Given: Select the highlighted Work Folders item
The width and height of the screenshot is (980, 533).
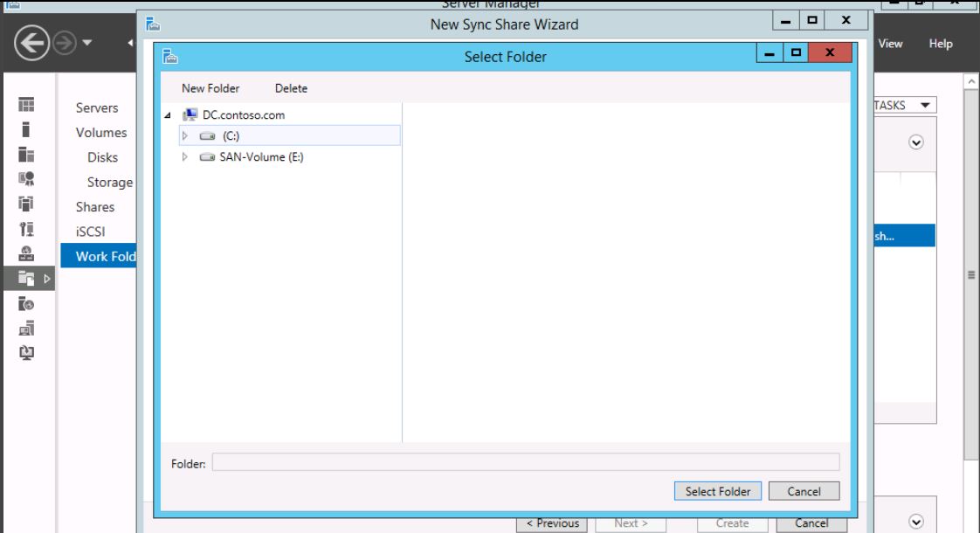Looking at the screenshot, I should coord(99,256).
